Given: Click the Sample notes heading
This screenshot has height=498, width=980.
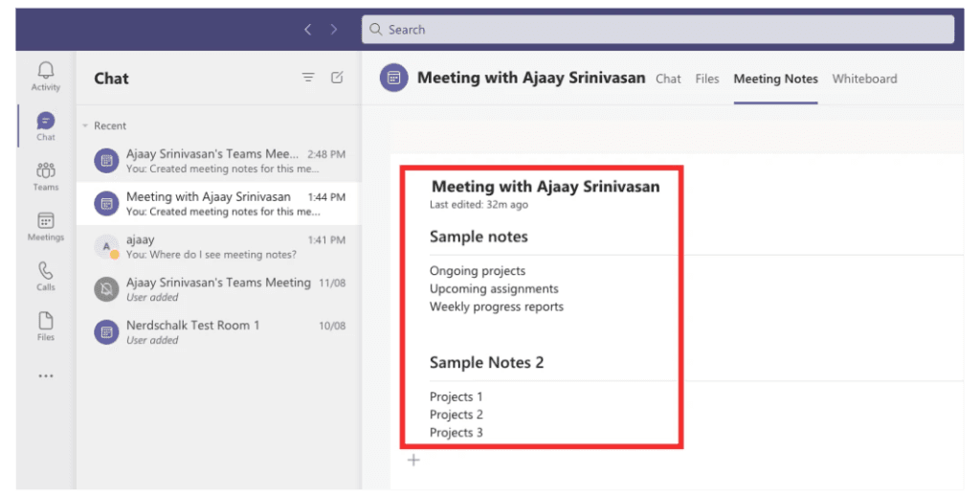Looking at the screenshot, I should tap(479, 237).
